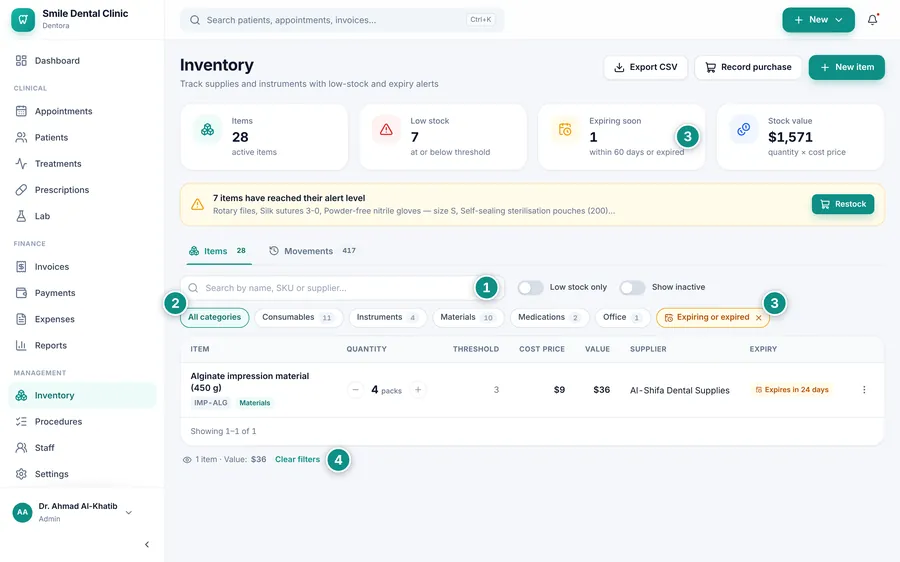Open the New dropdown in top bar
Screen dimensions: 900x562
(818, 20)
